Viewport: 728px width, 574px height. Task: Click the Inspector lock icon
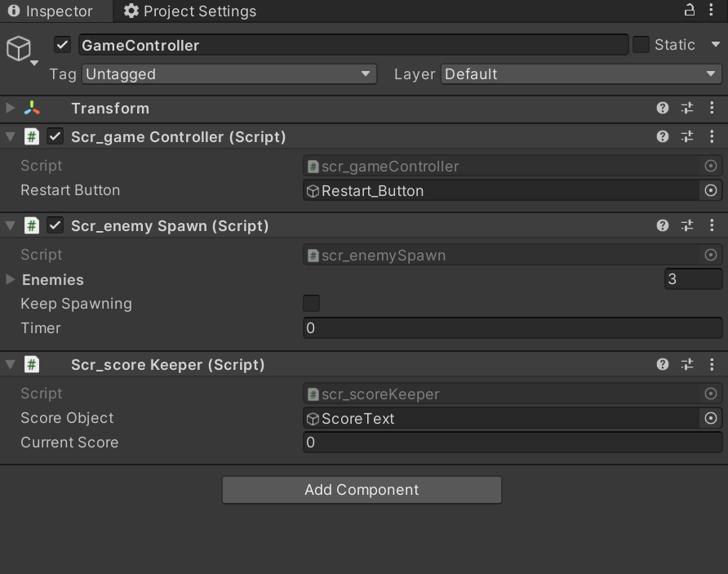click(x=690, y=11)
